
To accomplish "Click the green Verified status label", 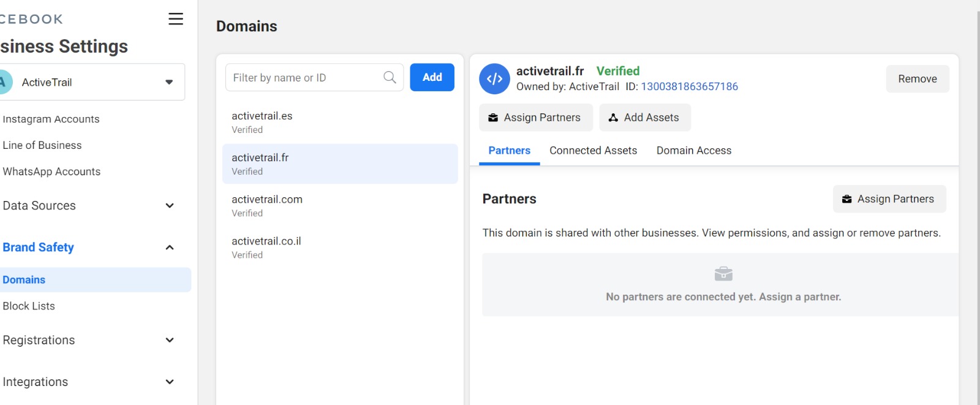I will (x=618, y=71).
